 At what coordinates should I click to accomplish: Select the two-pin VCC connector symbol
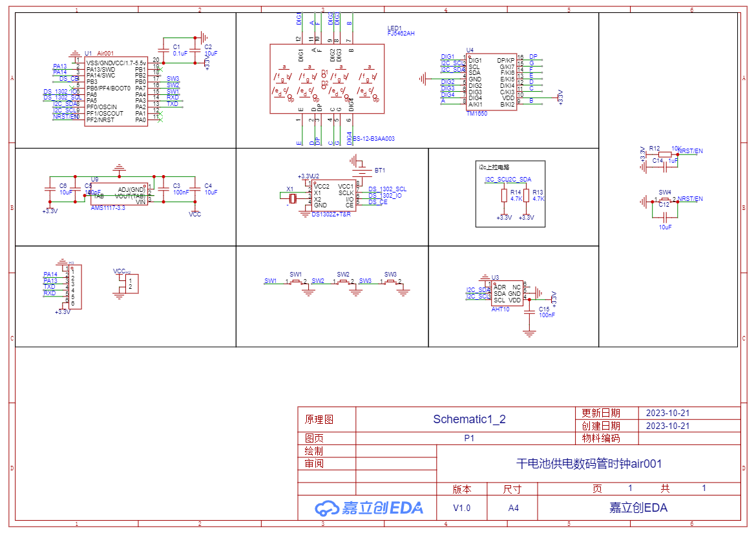click(x=132, y=284)
